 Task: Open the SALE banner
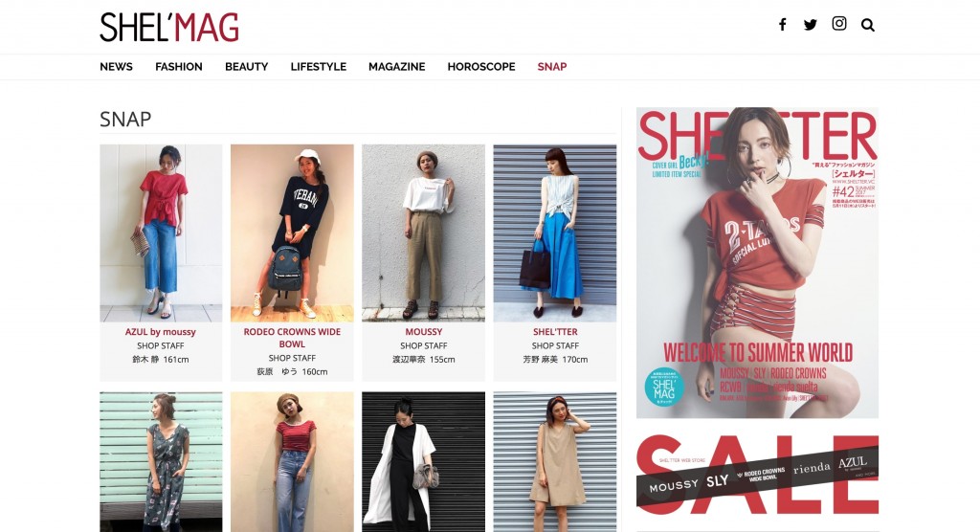point(758,474)
